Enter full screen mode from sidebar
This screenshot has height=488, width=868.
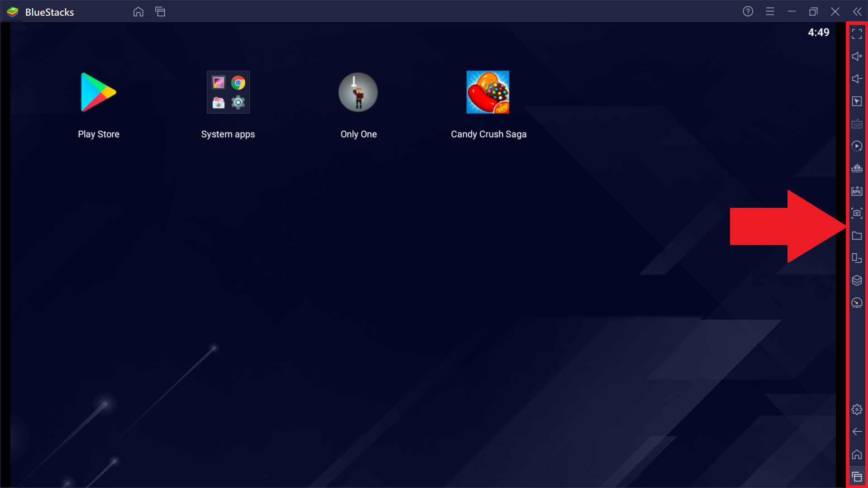[857, 34]
